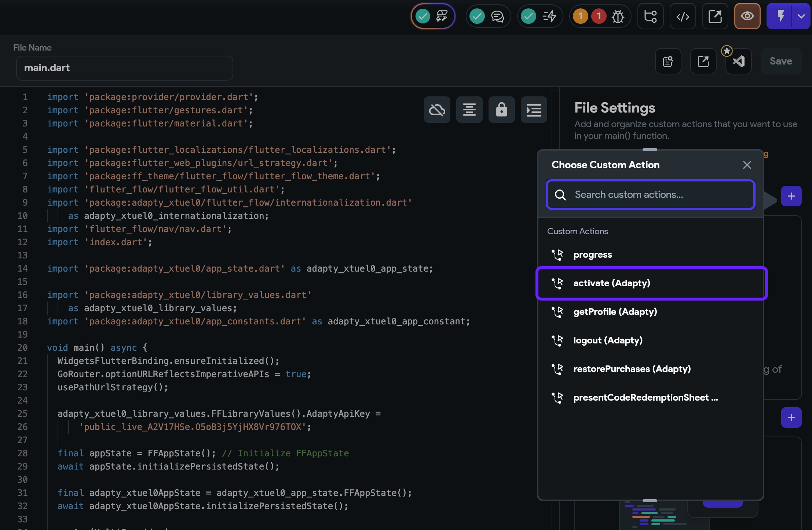Image resolution: width=812 pixels, height=530 pixels.
Task: Open the purple lightning dropdown chevron
Action: click(801, 16)
